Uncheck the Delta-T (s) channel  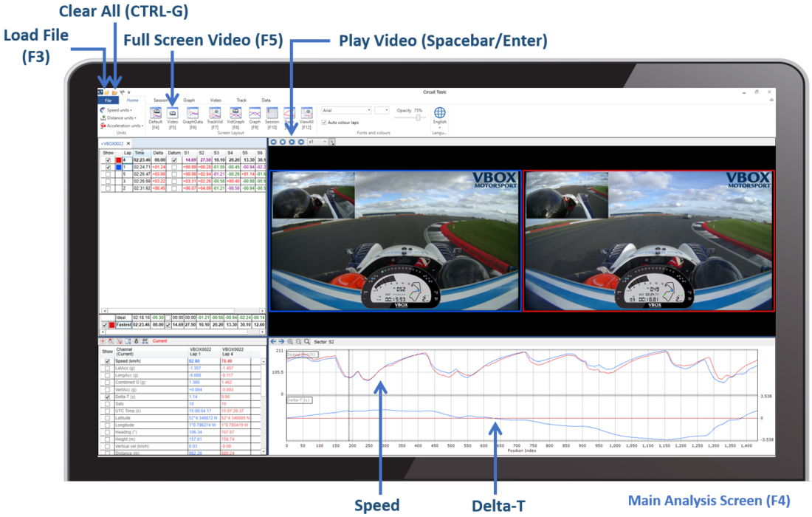tap(108, 397)
